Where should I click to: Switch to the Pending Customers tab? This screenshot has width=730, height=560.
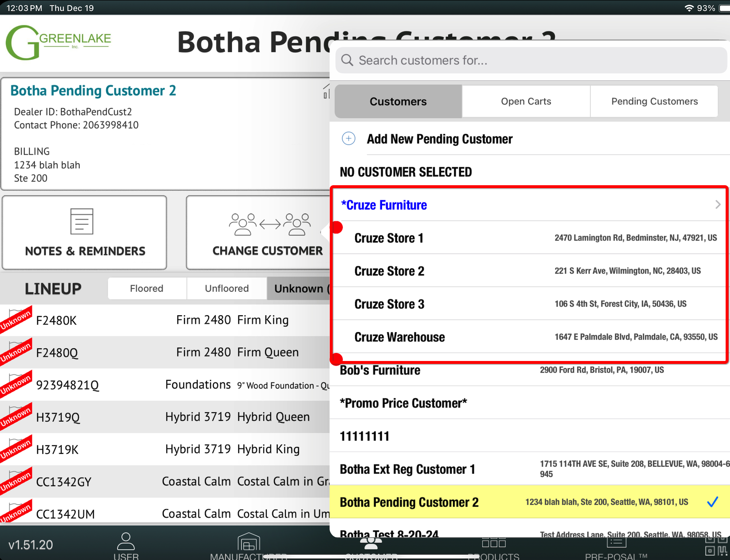click(654, 101)
